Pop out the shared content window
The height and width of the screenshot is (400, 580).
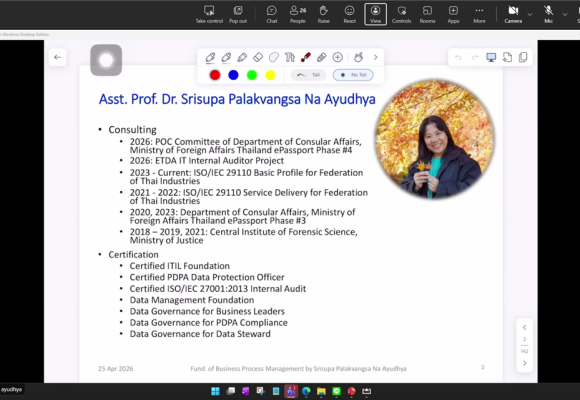point(238,14)
